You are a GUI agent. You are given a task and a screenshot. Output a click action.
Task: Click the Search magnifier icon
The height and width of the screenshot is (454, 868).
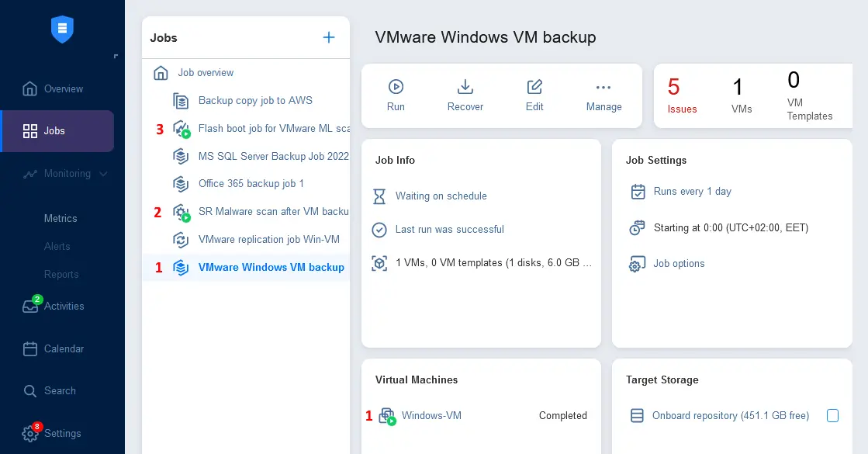click(30, 391)
